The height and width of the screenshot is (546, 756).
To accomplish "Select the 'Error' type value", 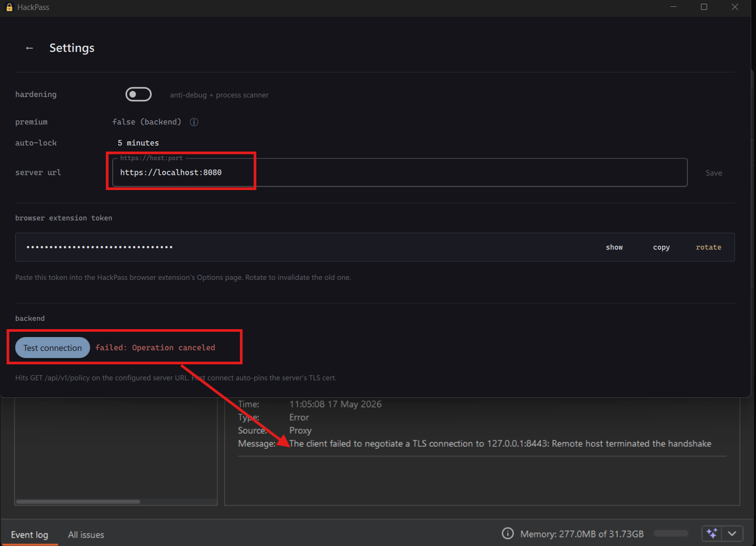I will 299,417.
